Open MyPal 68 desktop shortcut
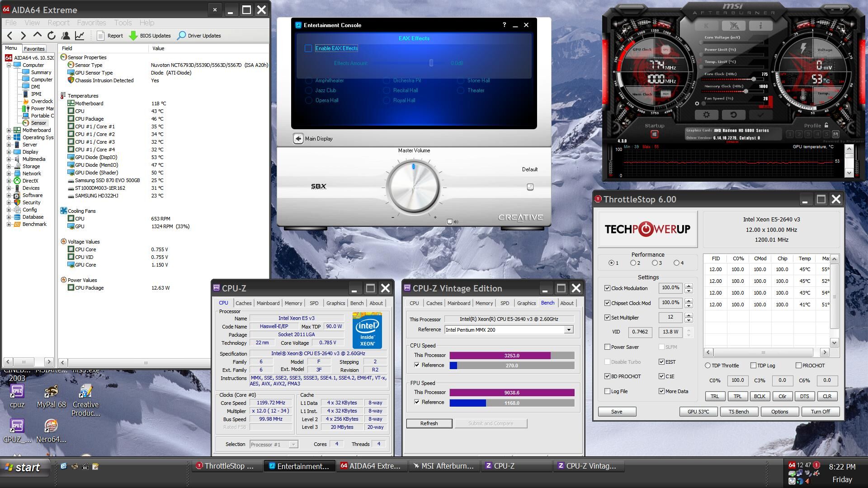 pos(51,396)
